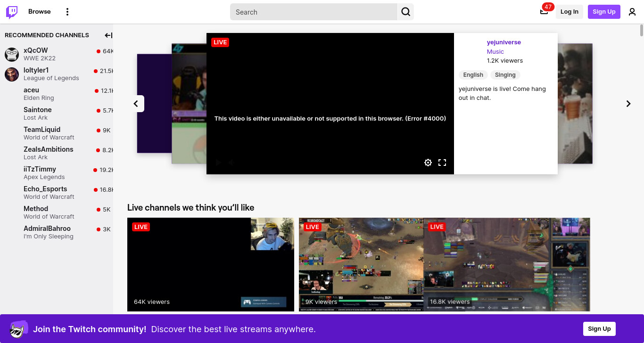Click the volume icon on the video player
Image resolution: width=644 pixels, height=343 pixels.
point(232,163)
